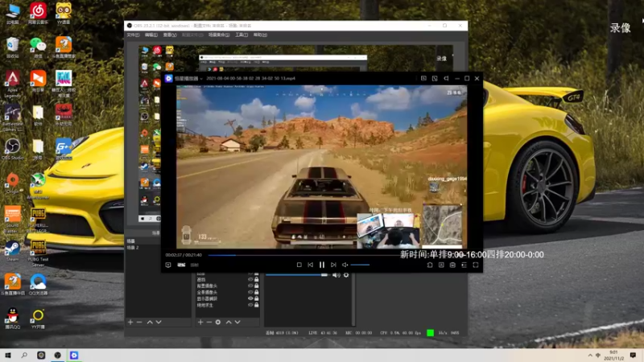Toggle the eye icon on the second listed source
644x362 pixels.
[x=250, y=279]
